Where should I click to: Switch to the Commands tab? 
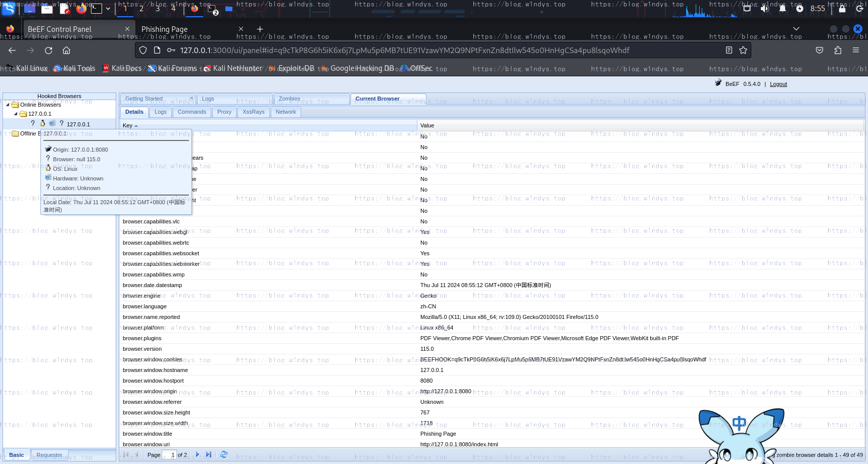point(191,112)
